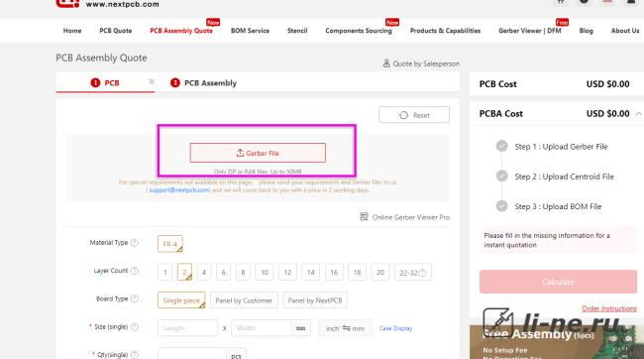The height and width of the screenshot is (359, 644).
Task: Click 'Step 1 : Upload Gerber File' text
Action: (x=561, y=147)
